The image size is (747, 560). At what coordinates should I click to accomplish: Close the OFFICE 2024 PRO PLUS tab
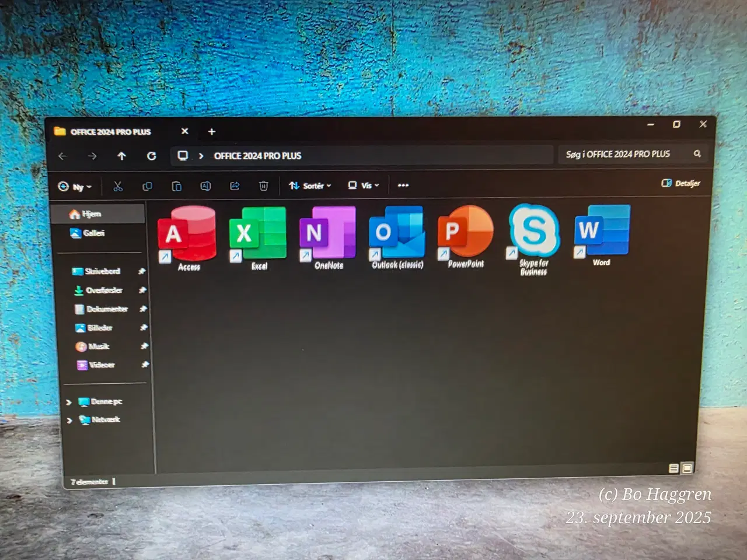[185, 131]
